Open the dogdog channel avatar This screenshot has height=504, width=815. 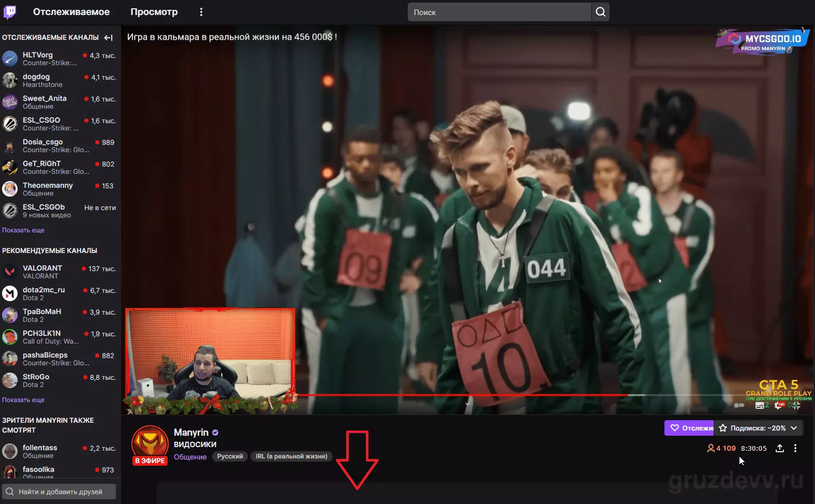point(10,80)
